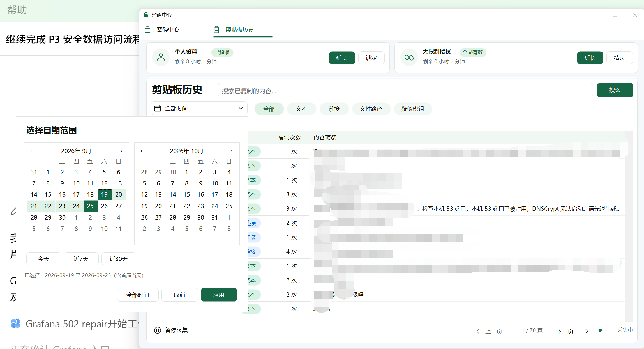Screen dimensions: 644x349
Task: Click the Grafana 502 repair app icon in the background window
Action: click(x=16, y=324)
